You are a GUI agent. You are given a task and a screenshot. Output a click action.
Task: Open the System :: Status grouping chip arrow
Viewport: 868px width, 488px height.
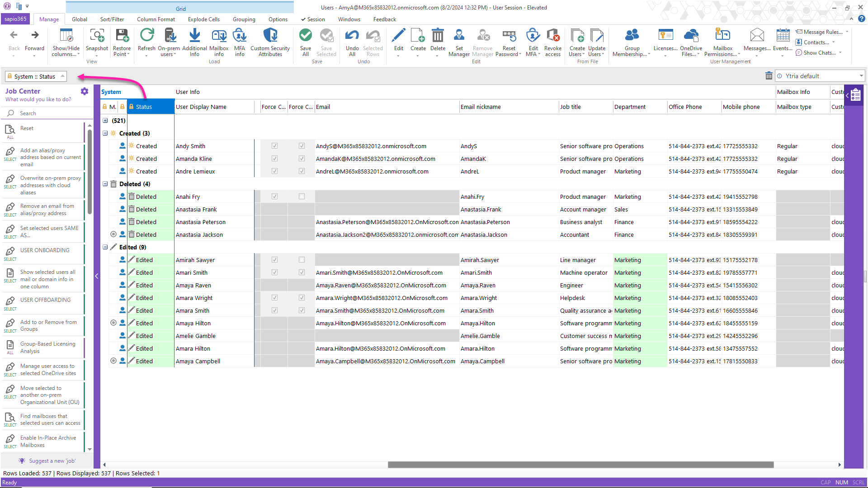(62, 76)
